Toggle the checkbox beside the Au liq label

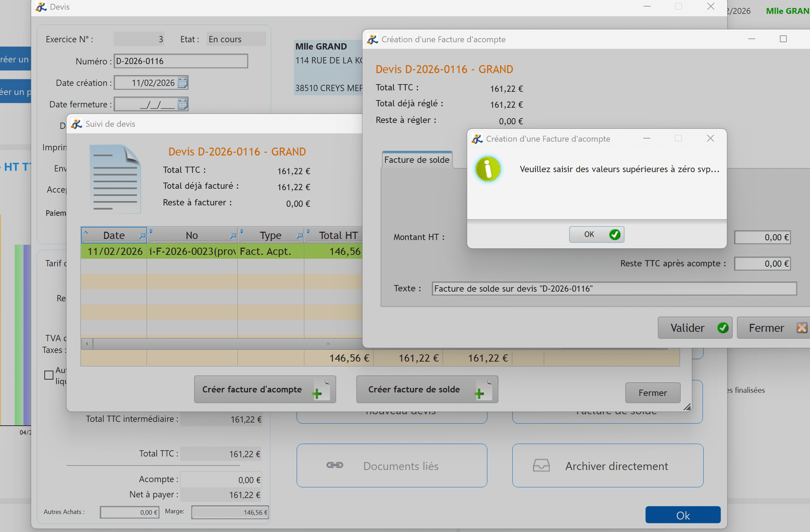[49, 375]
